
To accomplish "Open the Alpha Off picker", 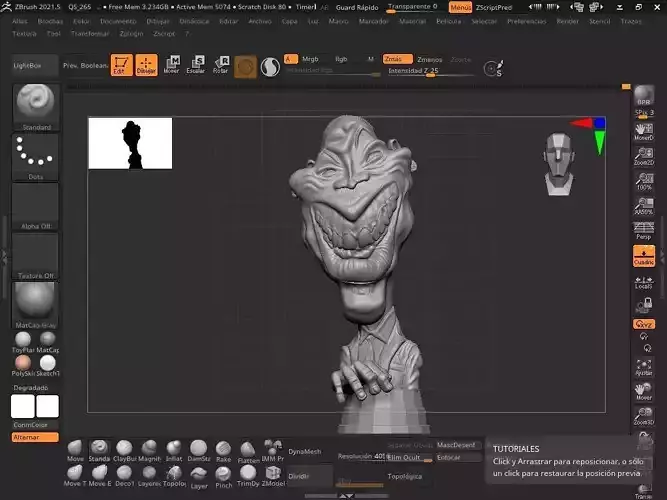I will pyautogui.click(x=36, y=207).
